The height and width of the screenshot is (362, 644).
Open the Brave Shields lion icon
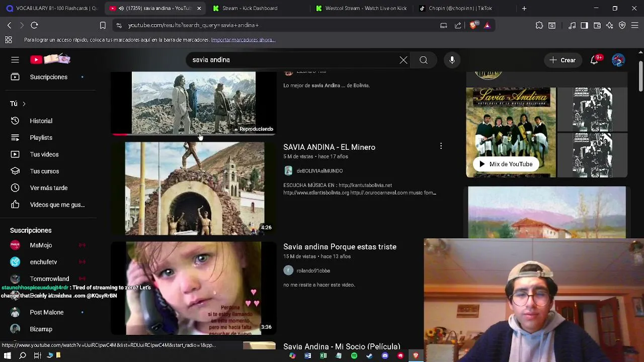coord(473,25)
